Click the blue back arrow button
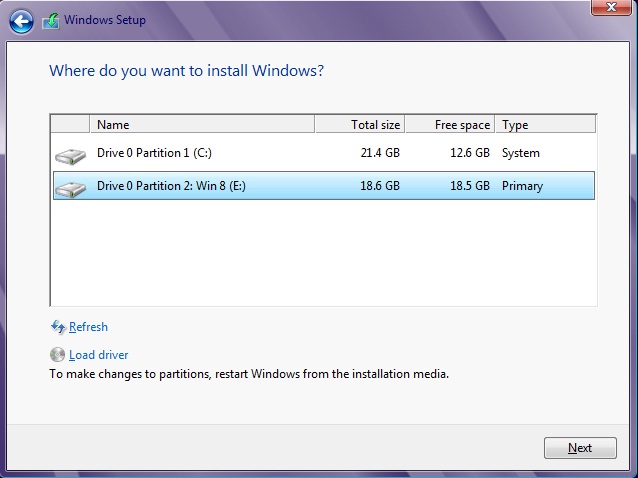Viewport: 638px width, 478px height. tap(21, 21)
